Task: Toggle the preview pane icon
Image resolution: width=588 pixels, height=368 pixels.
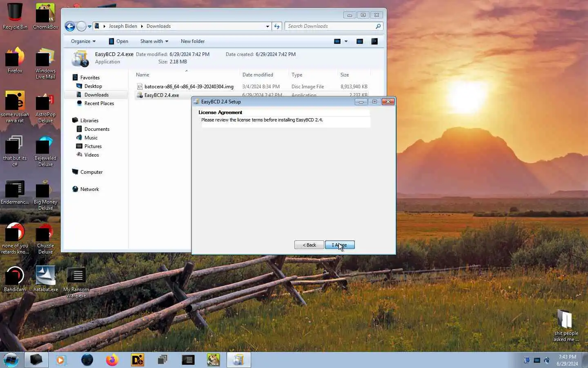Action: click(x=360, y=41)
